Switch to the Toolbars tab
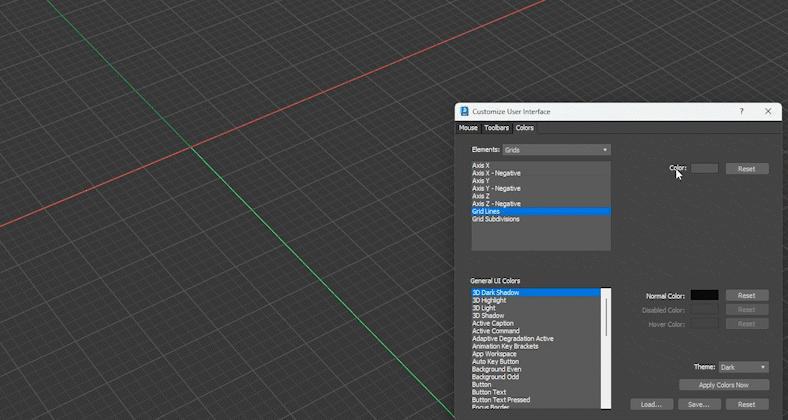788x420 pixels. [496, 128]
